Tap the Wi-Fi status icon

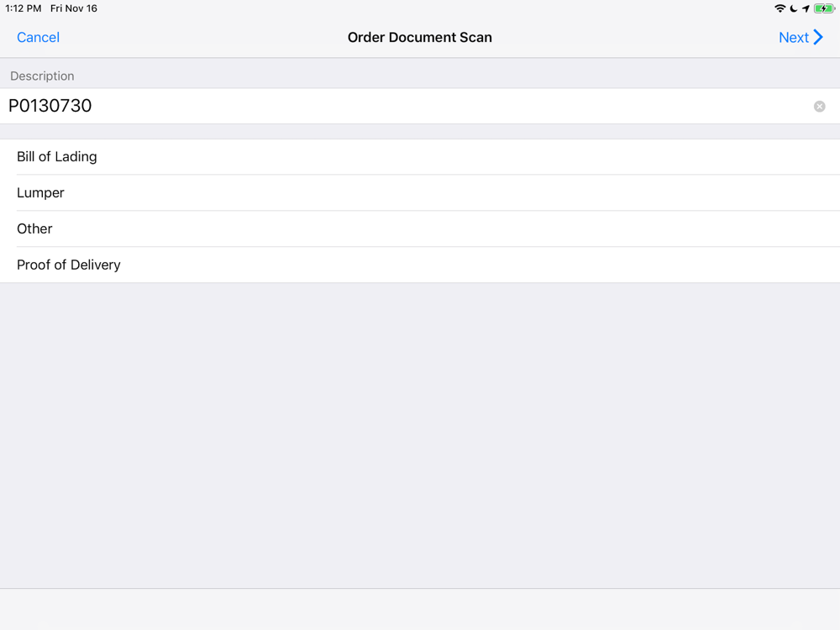780,8
